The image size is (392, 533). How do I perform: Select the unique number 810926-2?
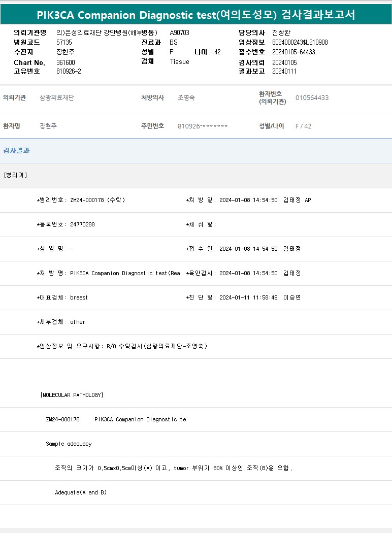point(69,72)
